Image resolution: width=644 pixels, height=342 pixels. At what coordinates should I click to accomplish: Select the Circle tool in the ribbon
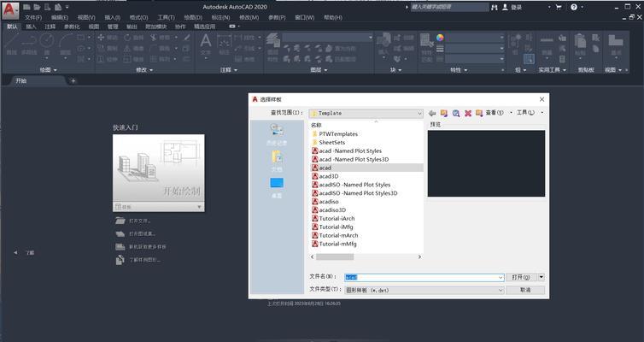point(47,43)
